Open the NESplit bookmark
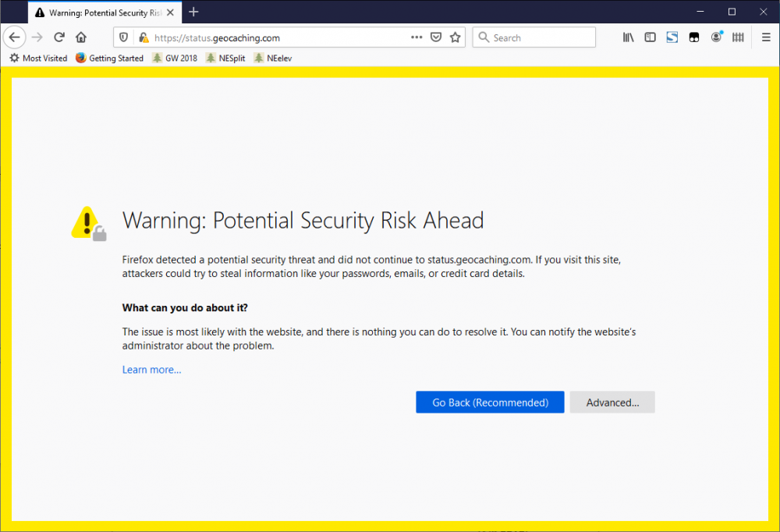The width and height of the screenshot is (780, 532). [x=226, y=59]
